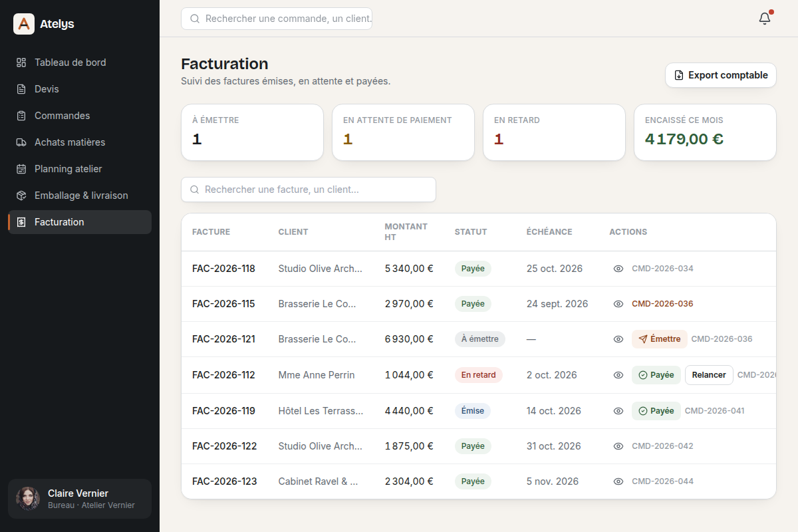Click the Émise status badge
The height and width of the screenshot is (532, 798).
point(473,411)
